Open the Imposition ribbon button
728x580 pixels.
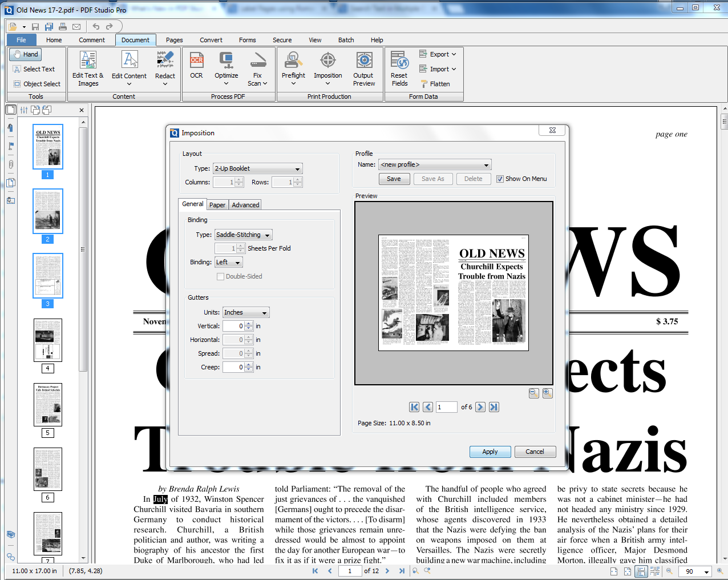328,69
